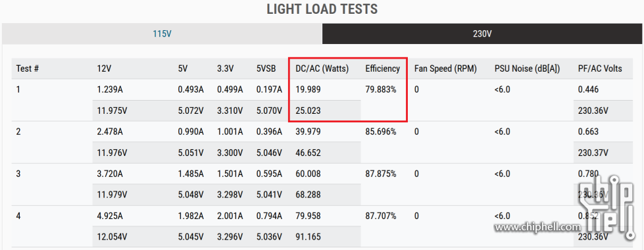
Task: Click the chiphell logo watermark
Action: (607, 207)
